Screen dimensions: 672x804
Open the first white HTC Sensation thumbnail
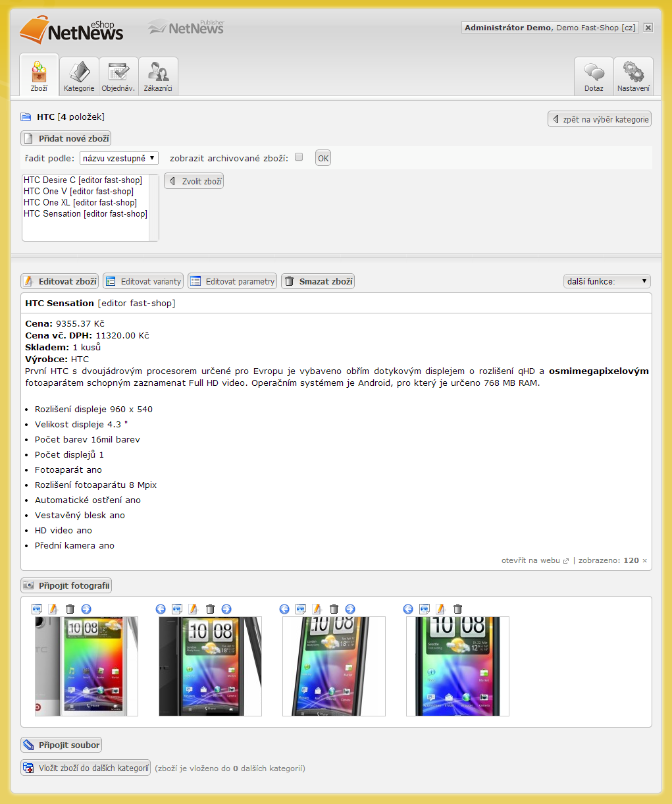click(x=86, y=666)
